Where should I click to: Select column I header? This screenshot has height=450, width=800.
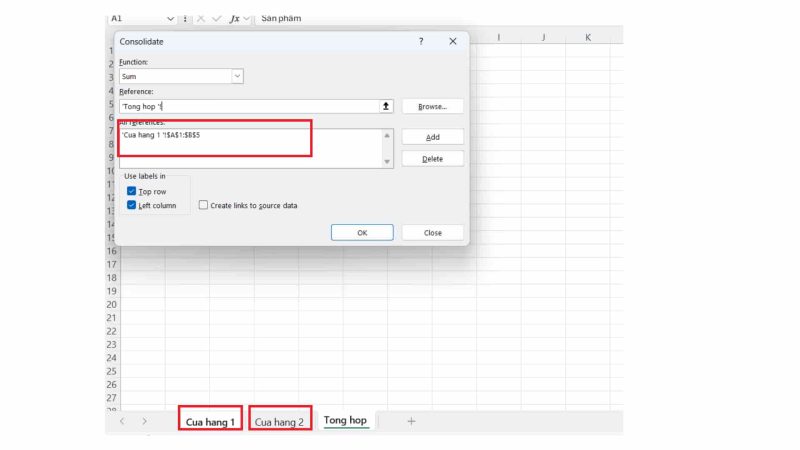pyautogui.click(x=498, y=37)
